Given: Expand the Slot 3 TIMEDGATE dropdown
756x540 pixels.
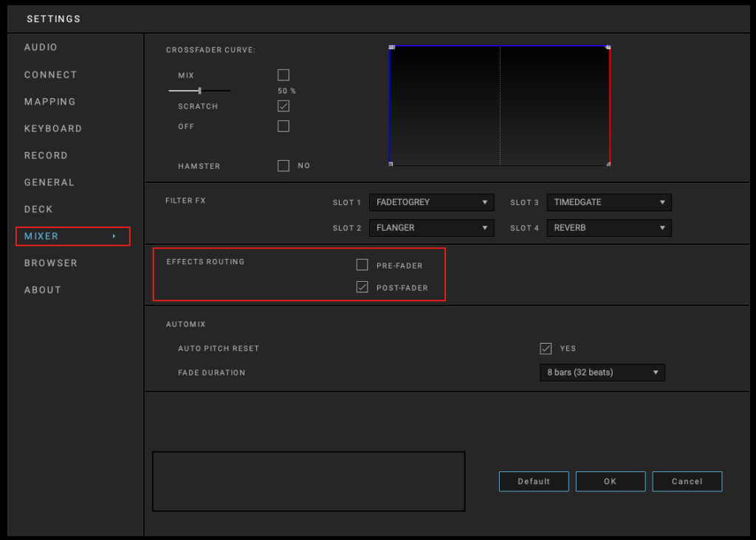Looking at the screenshot, I should point(609,202).
